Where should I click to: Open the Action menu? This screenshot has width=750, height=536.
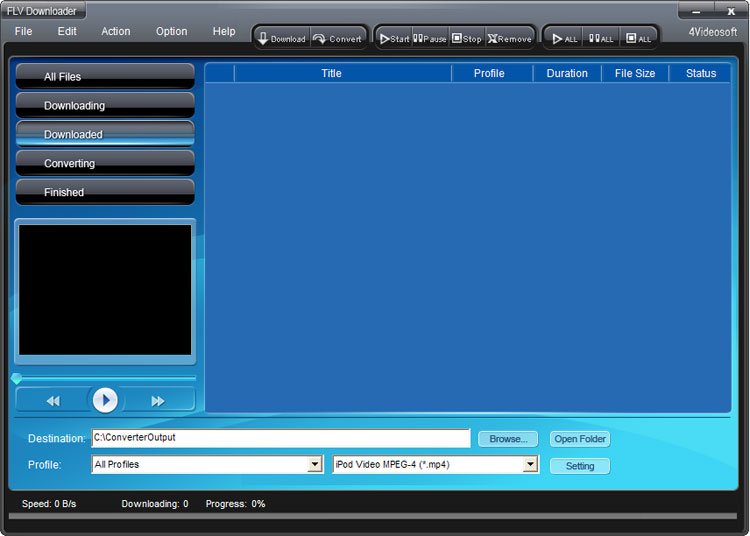point(116,31)
